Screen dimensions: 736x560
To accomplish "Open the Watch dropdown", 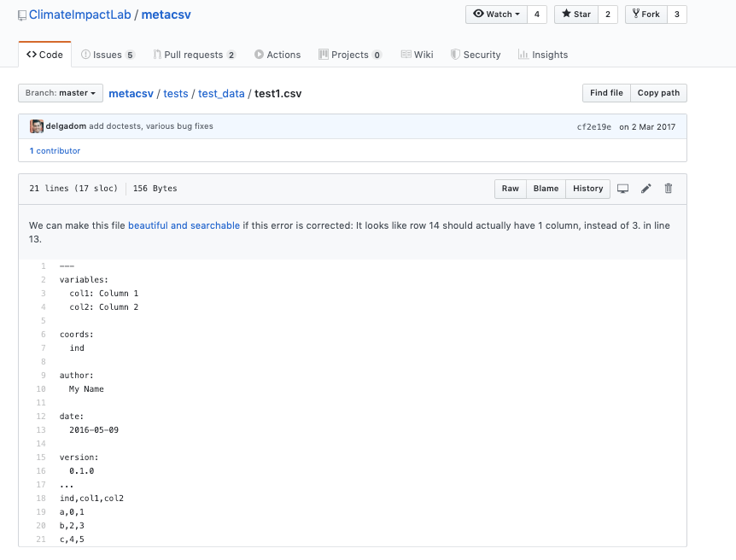I will point(496,14).
